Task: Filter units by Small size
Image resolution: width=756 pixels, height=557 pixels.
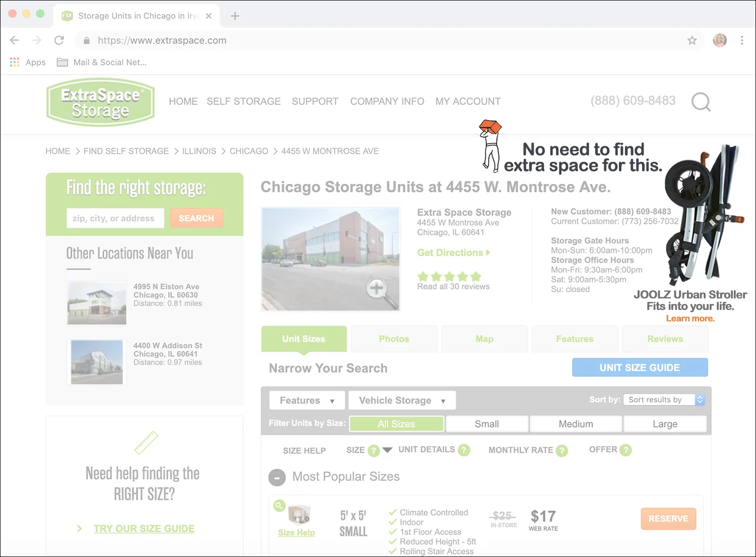Action: tap(487, 424)
